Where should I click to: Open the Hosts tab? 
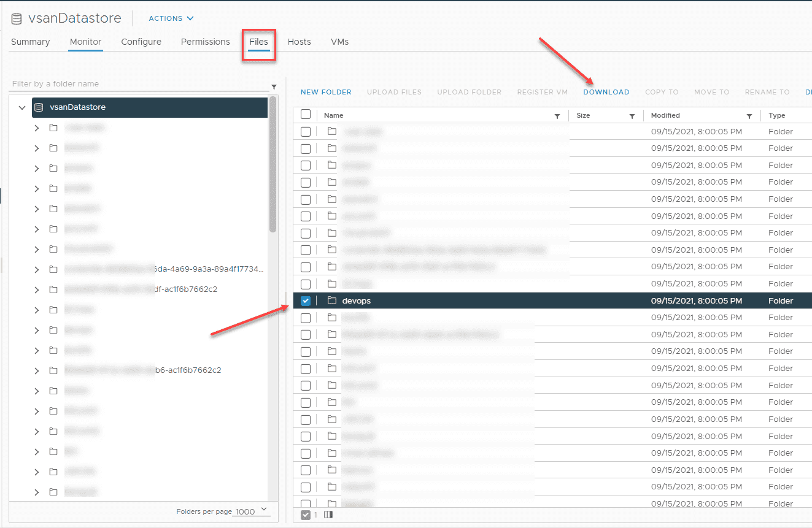pos(299,42)
